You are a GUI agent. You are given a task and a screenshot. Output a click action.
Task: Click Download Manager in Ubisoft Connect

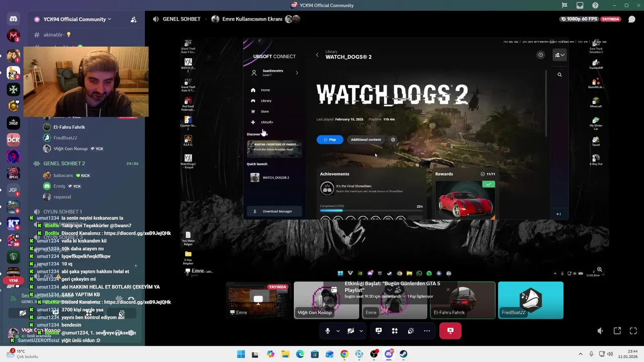click(274, 211)
